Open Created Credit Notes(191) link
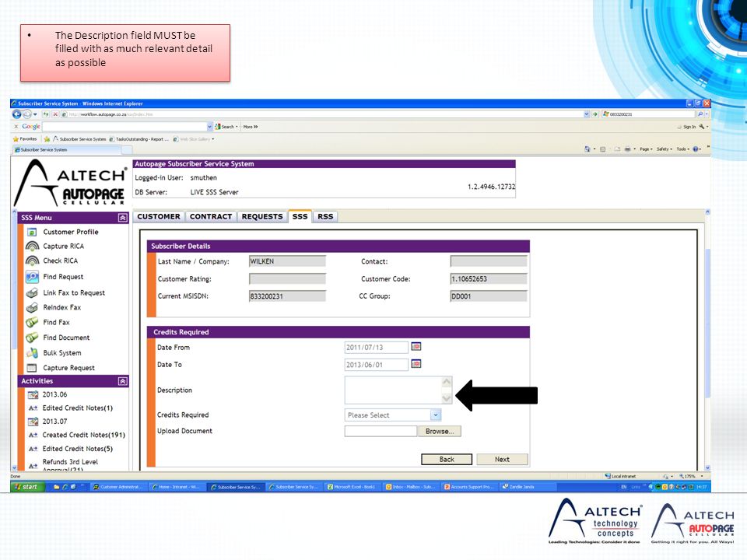 point(84,435)
